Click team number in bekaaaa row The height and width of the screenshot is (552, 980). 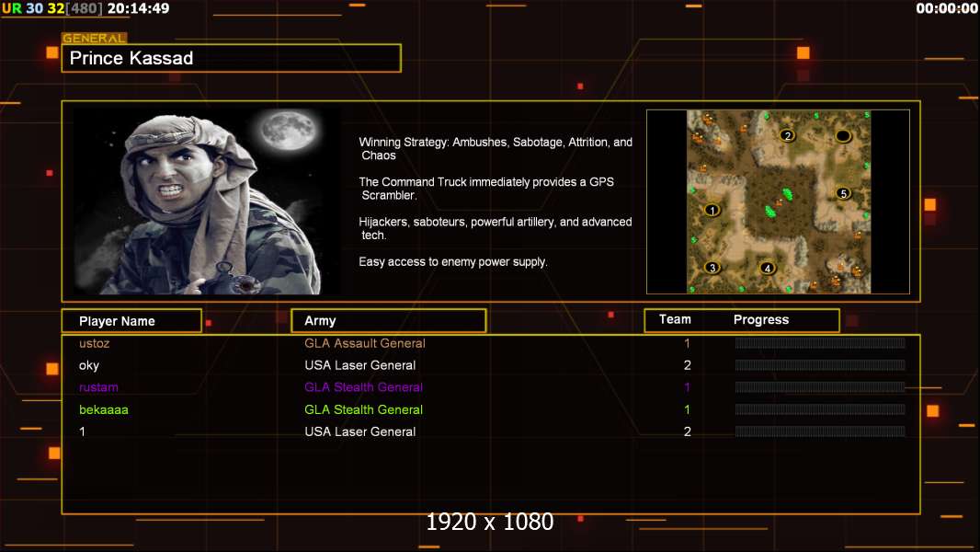(687, 409)
